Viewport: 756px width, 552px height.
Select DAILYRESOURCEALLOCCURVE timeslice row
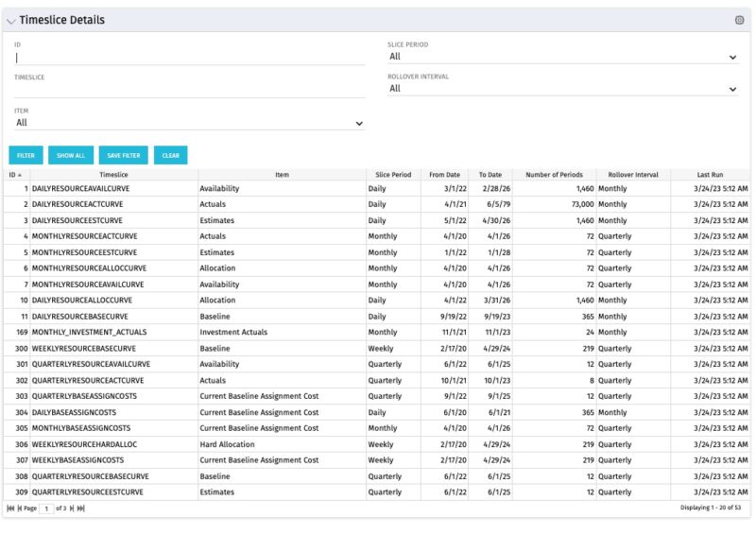pos(376,301)
